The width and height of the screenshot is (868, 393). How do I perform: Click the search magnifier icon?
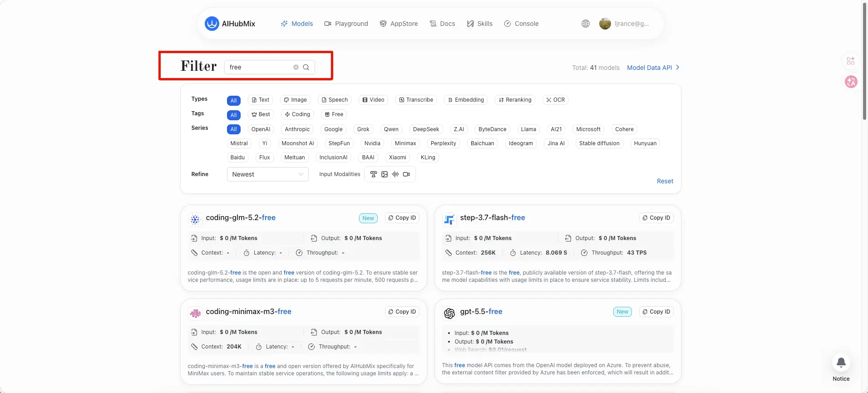click(x=306, y=67)
